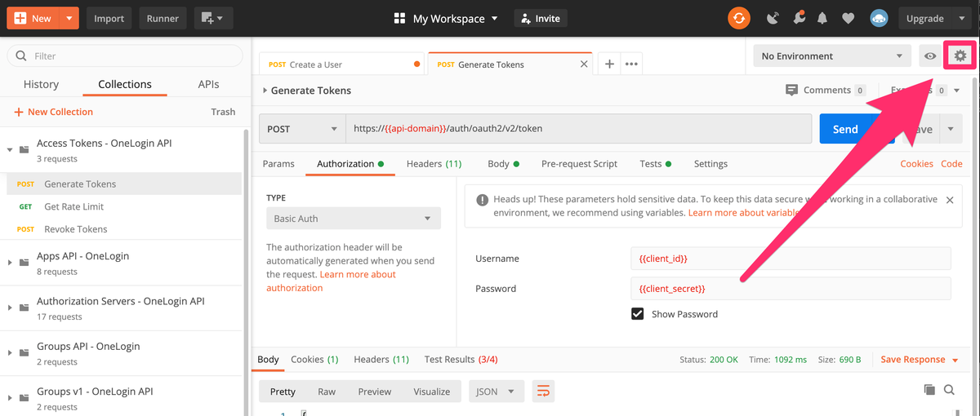980x416 pixels.
Task: Open Learn more about authorization link
Action: 331,281
